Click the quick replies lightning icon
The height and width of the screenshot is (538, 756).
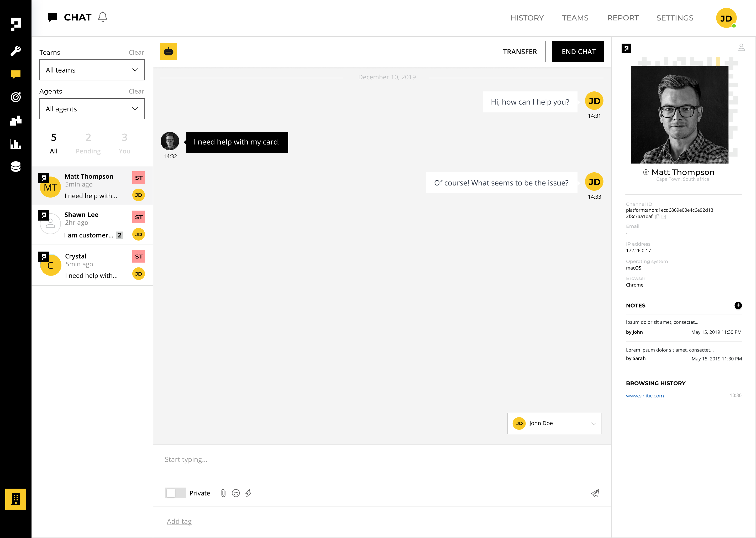pyautogui.click(x=248, y=493)
